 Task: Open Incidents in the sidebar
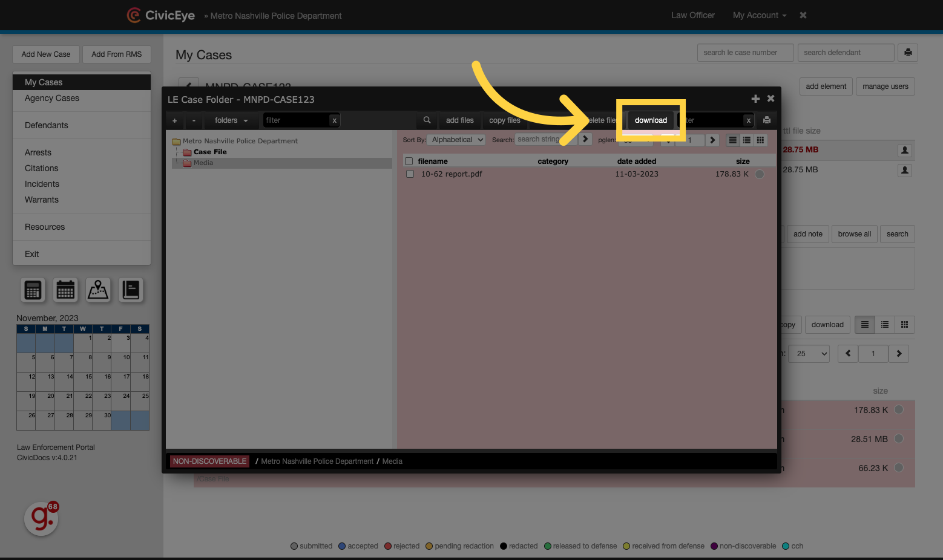pos(82,184)
